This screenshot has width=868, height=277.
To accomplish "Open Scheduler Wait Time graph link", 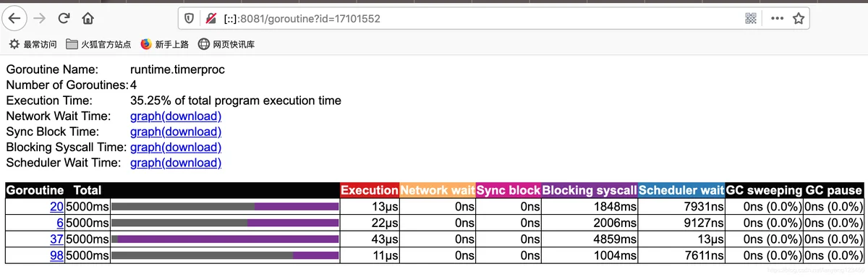I will 176,163.
